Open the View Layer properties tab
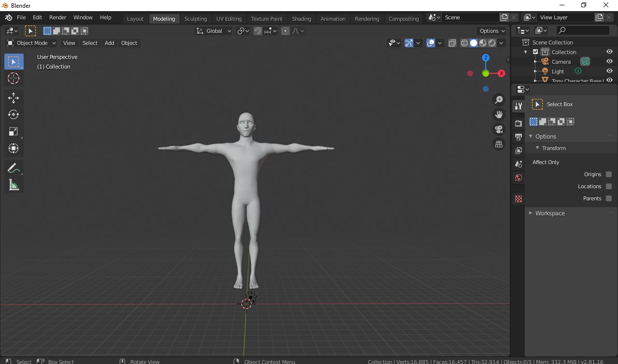Viewport: 618px width, 364px height. point(519,151)
